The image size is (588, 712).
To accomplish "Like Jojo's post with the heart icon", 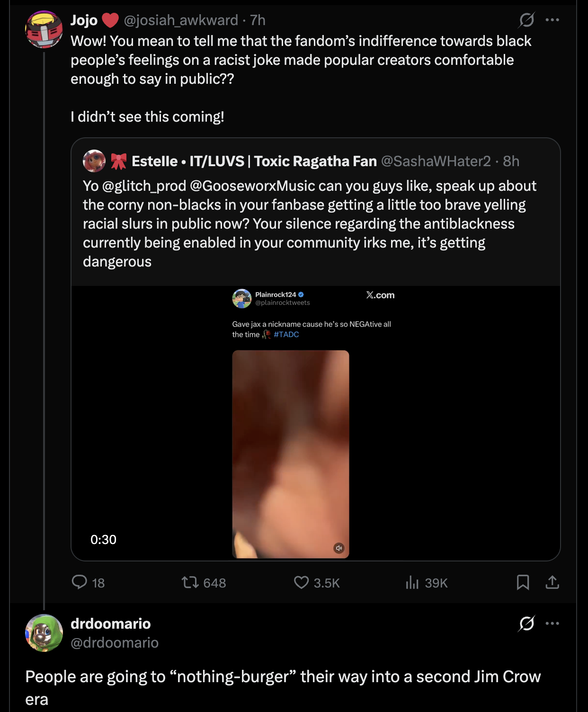I will pyautogui.click(x=301, y=582).
